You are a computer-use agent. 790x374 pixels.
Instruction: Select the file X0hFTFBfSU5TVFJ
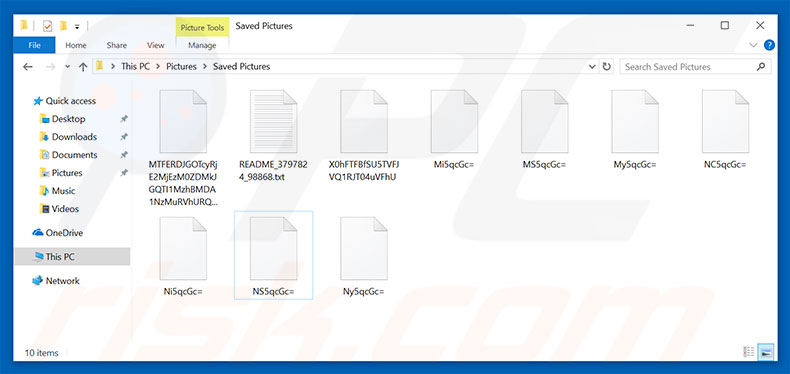tap(363, 136)
